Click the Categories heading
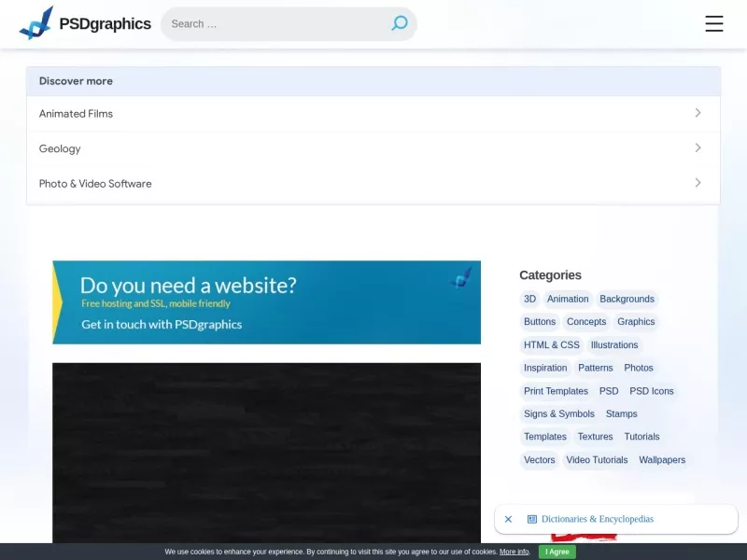Image resolution: width=747 pixels, height=560 pixels. 550,275
